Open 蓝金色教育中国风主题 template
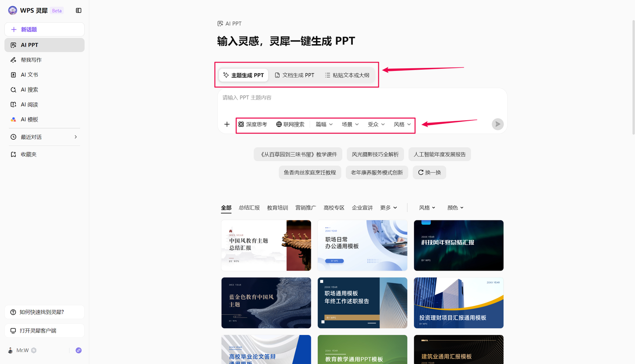 266,303
